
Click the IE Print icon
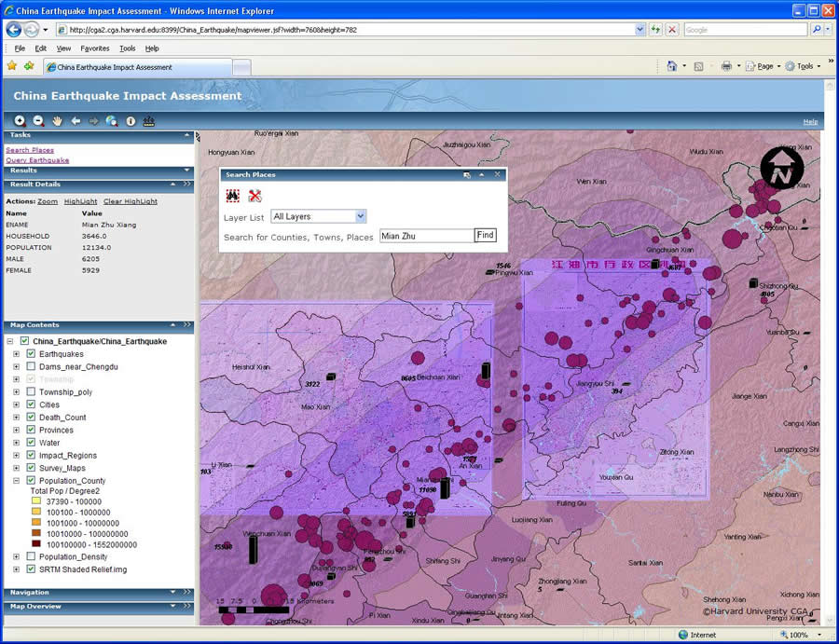tap(726, 66)
